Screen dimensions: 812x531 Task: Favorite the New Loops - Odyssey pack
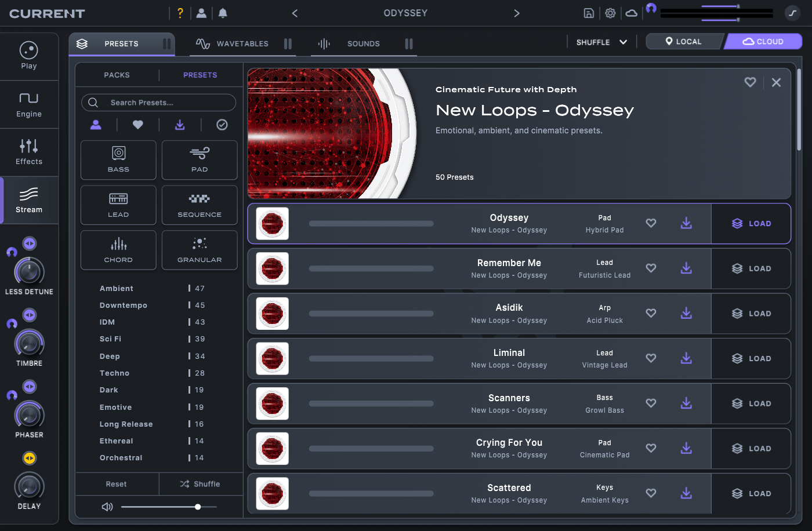[x=750, y=82]
